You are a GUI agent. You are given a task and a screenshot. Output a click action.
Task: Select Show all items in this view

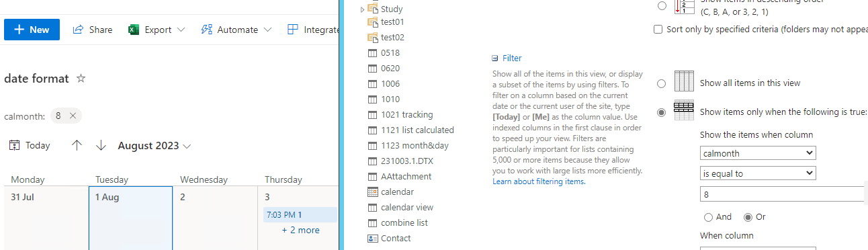tap(662, 83)
